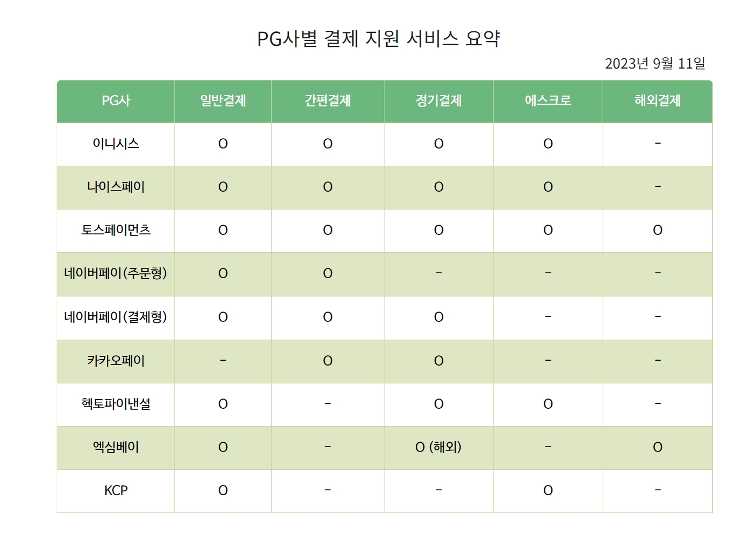Click 네이버페이(주문형)'s 'O' under 일반결제
Viewport: 756px width, 540px height.
[223, 274]
